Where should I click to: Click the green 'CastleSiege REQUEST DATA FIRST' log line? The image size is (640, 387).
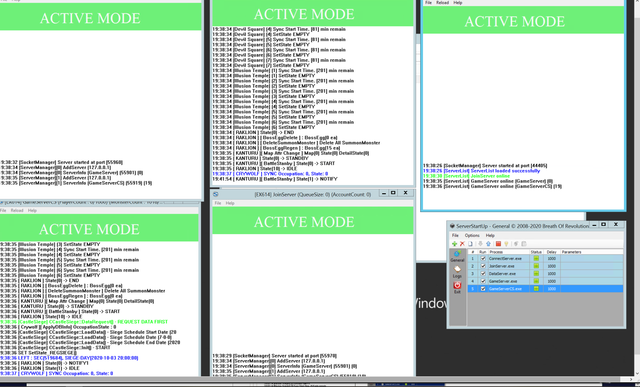pos(84,322)
